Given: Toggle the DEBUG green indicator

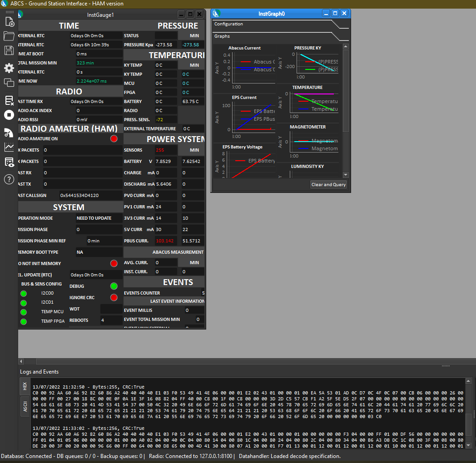Looking at the screenshot, I should pyautogui.click(x=114, y=286).
